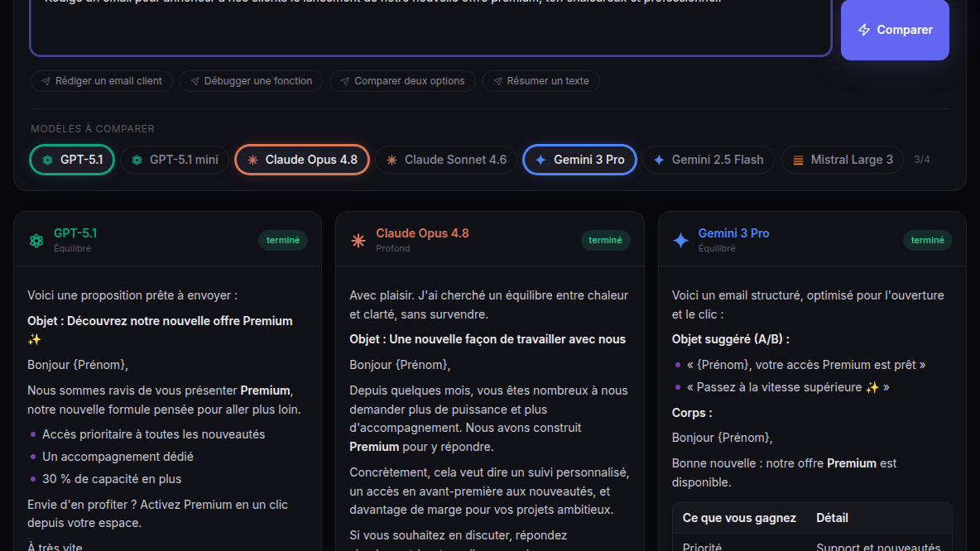The width and height of the screenshot is (980, 551).
Task: Choose the 'Comparer deux options' suggestion
Action: [402, 81]
